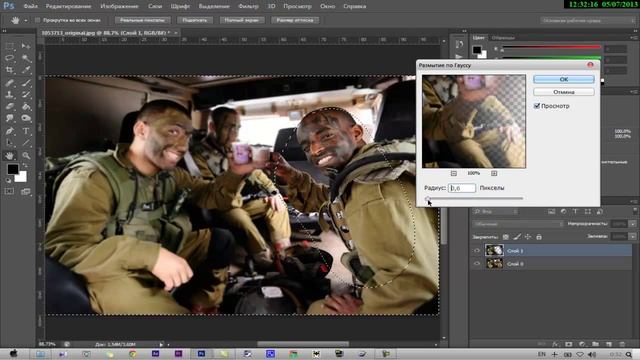Select the Zoom tool in toolbox
640x360 pixels.
[26, 156]
